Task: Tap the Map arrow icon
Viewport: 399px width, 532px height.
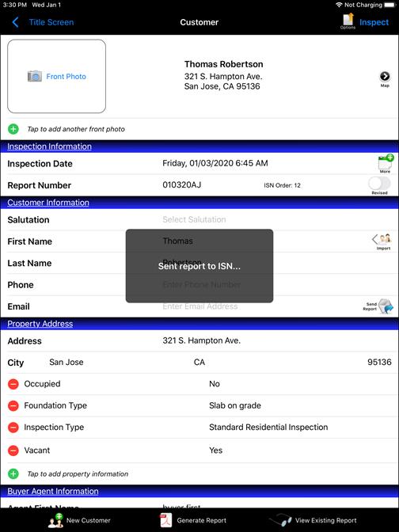Action: [x=385, y=76]
